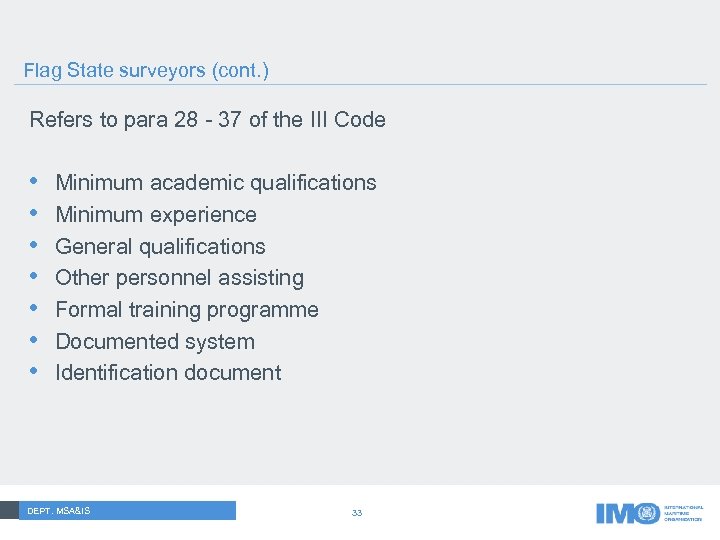Click the Minimum experience list item
720x540 pixels.
156,215
